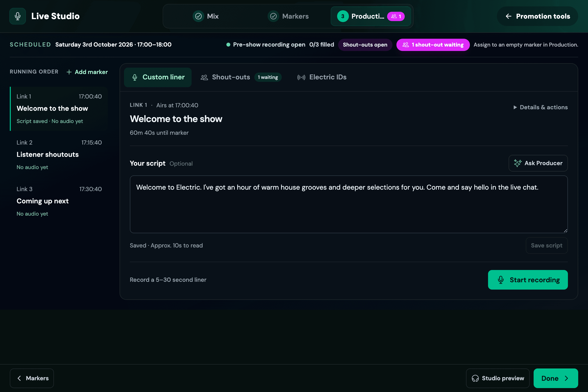Click 'Saved · Approx. 10s to read' status
This screenshot has height=392, width=588.
[166, 245]
